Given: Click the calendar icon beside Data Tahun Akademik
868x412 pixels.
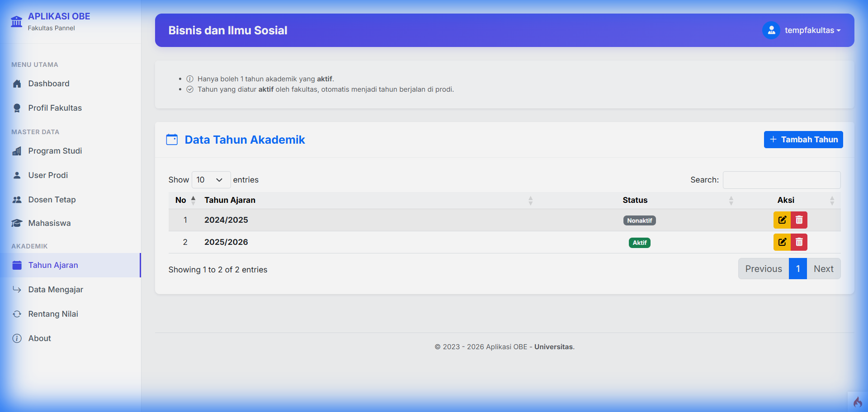Looking at the screenshot, I should coord(172,140).
